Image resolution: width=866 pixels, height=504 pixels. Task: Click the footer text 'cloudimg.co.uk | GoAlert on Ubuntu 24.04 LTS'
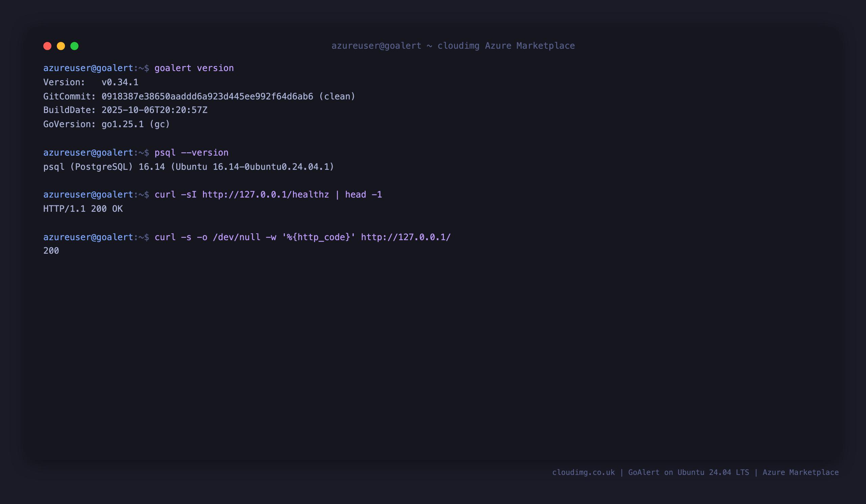pos(651,473)
